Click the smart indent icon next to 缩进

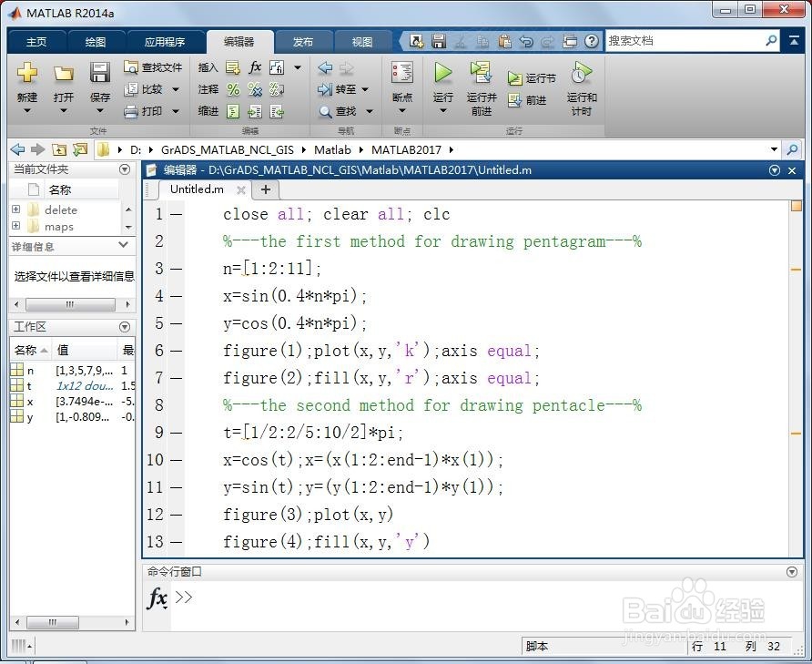coord(233,111)
